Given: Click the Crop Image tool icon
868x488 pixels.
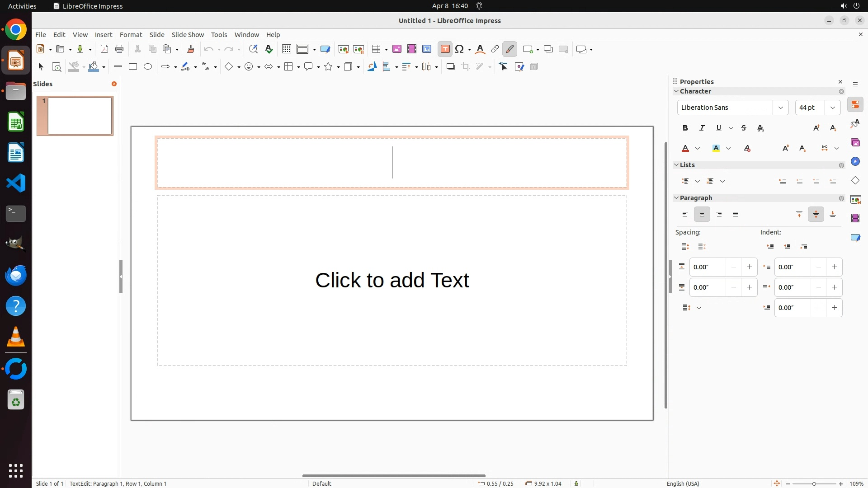Looking at the screenshot, I should [x=466, y=67].
